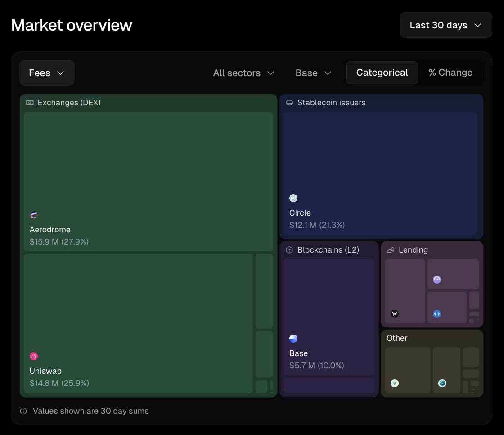Click the "Stablecoin issuers" sector label
The width and height of the screenshot is (504, 435).
(x=331, y=103)
